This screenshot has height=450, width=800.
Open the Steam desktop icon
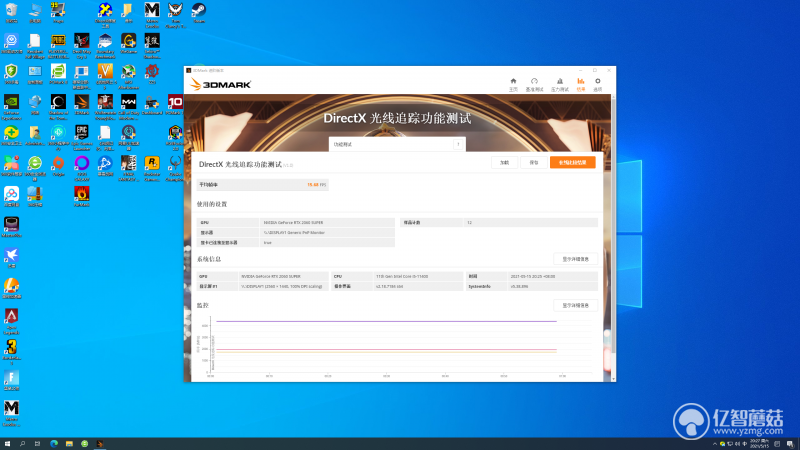tap(199, 13)
